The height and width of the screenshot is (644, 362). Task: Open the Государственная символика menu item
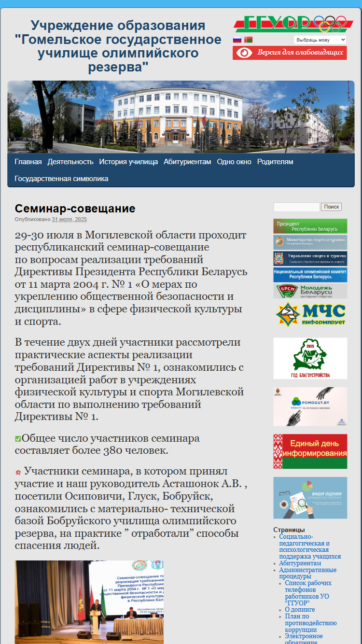[61, 179]
